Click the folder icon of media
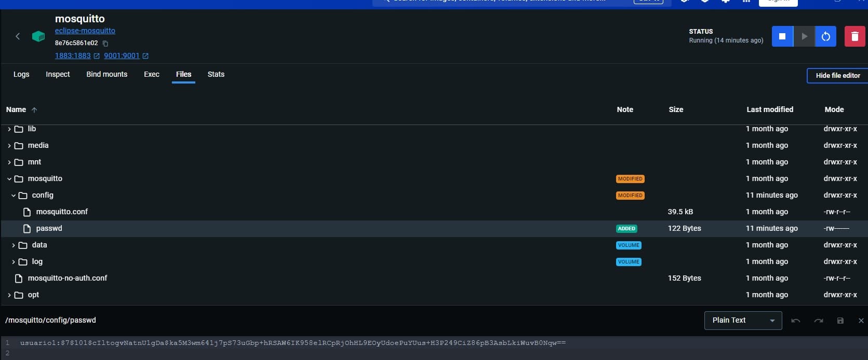Viewport: 868px width, 360px height. coord(19,146)
